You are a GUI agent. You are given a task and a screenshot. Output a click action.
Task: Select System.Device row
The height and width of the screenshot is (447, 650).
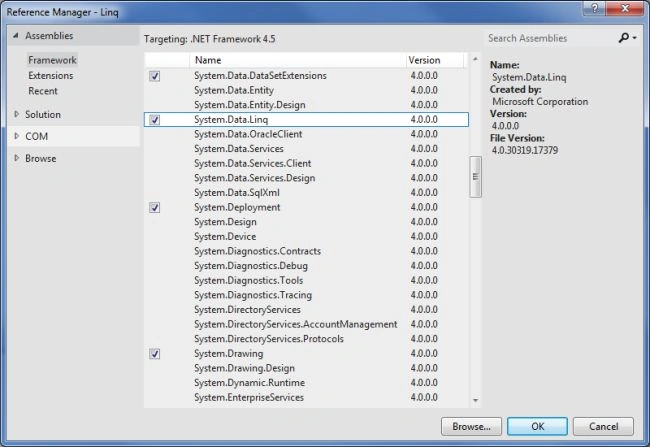(306, 237)
